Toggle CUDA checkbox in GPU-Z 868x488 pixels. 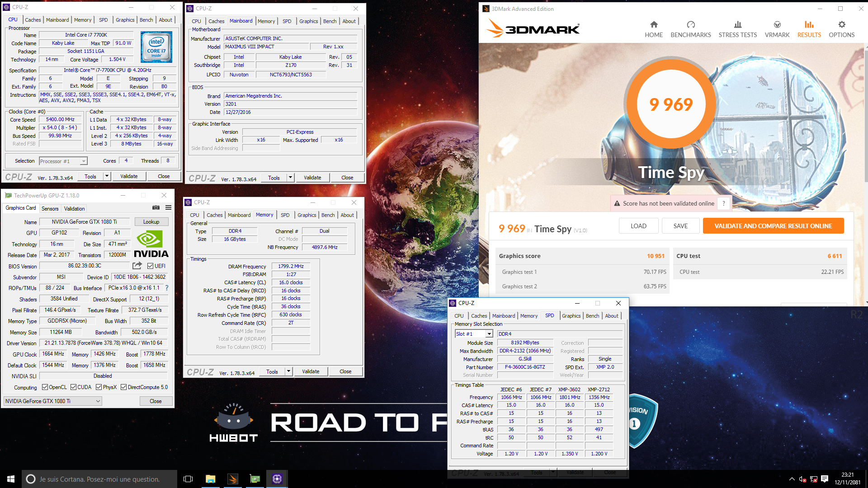point(73,387)
